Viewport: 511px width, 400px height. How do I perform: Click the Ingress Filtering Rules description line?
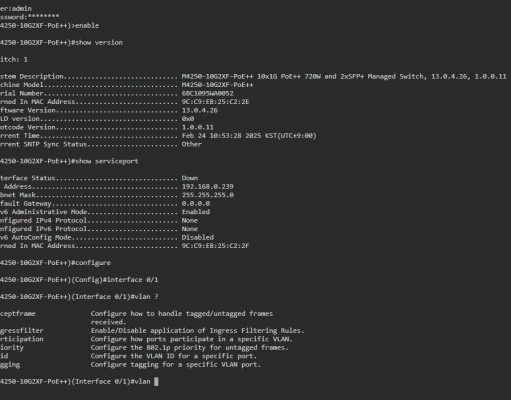click(x=197, y=331)
